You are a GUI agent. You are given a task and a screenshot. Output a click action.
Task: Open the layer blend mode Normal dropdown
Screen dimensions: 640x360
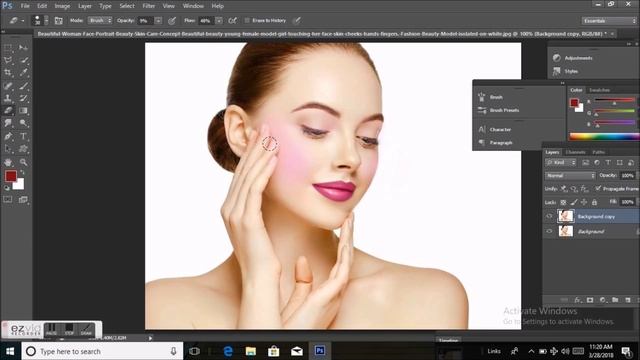click(x=570, y=176)
